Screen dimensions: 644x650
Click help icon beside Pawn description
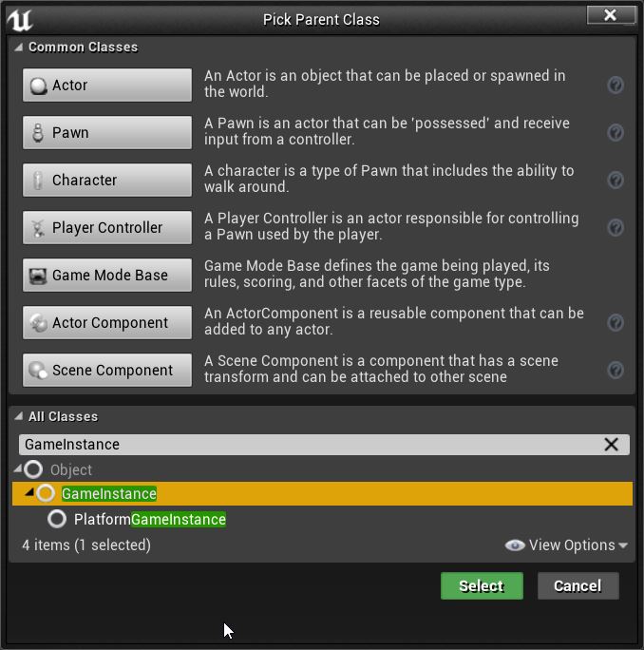(x=616, y=133)
